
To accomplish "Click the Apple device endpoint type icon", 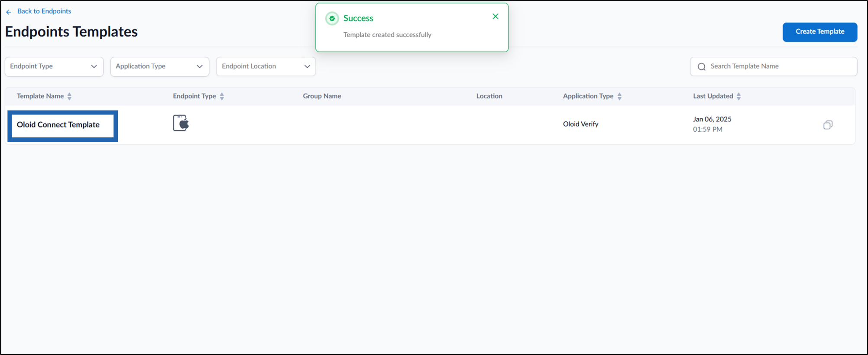I will click(x=181, y=123).
